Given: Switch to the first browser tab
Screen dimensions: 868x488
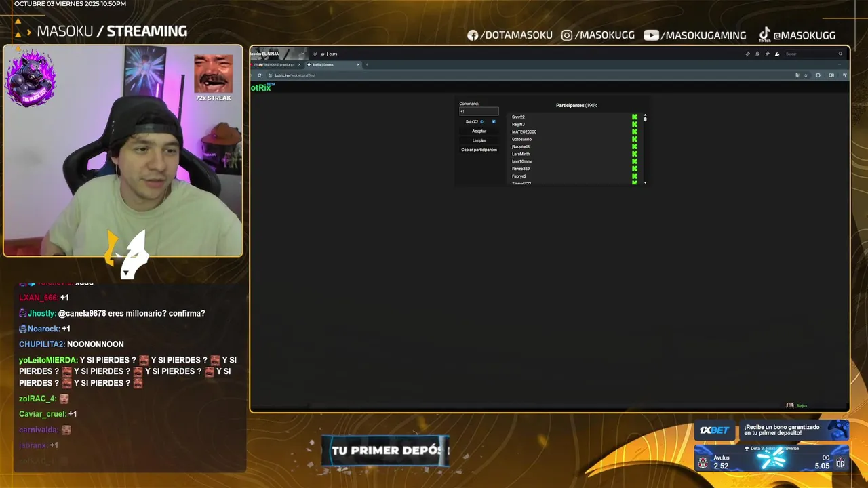Looking at the screenshot, I should pos(275,64).
